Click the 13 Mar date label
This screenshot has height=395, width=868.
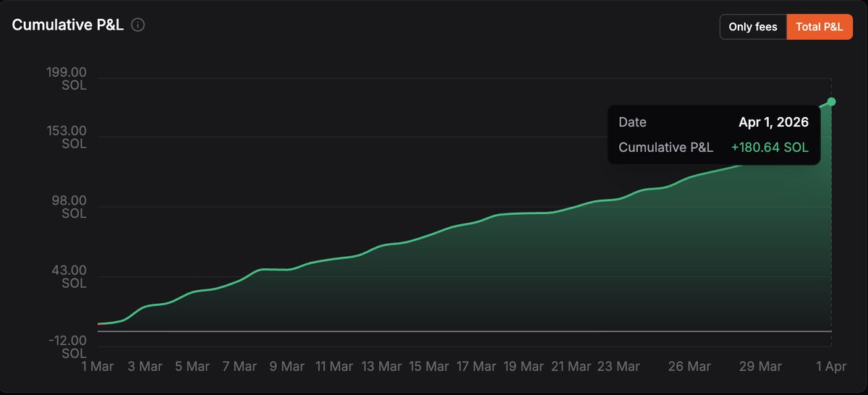382,367
